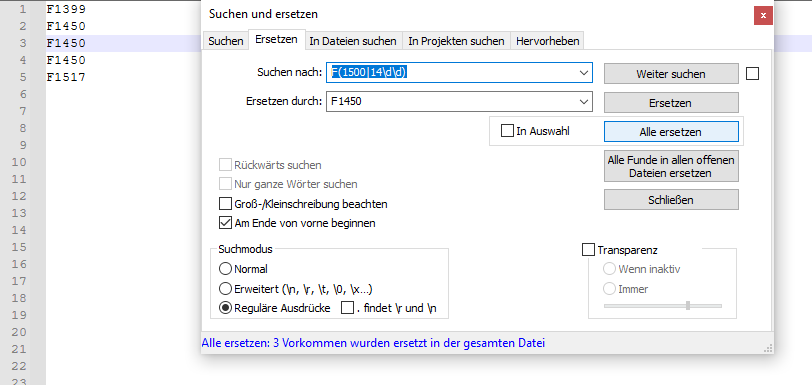812x385 pixels.
Task: Switch to the Suchen tab
Action: click(x=226, y=41)
